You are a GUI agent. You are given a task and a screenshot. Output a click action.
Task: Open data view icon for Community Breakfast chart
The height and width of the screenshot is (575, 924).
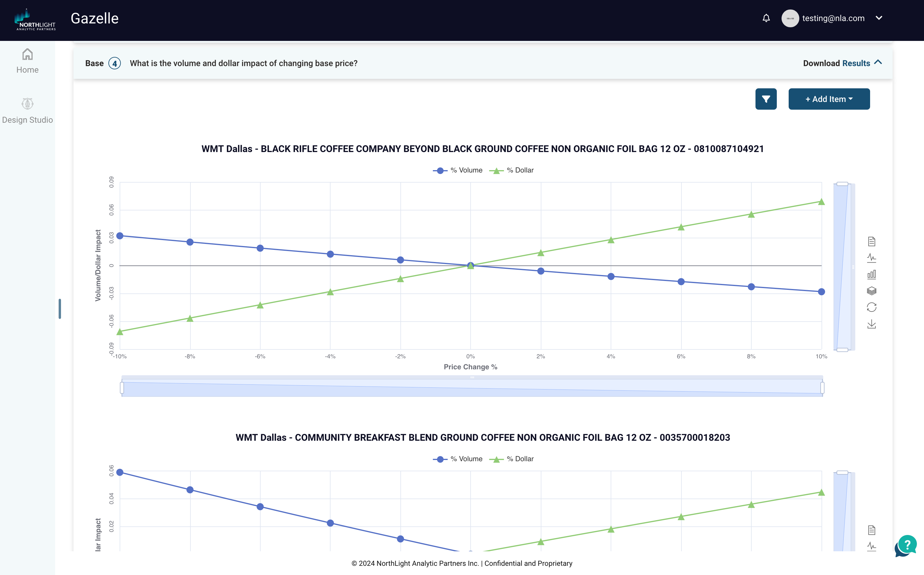pyautogui.click(x=872, y=530)
